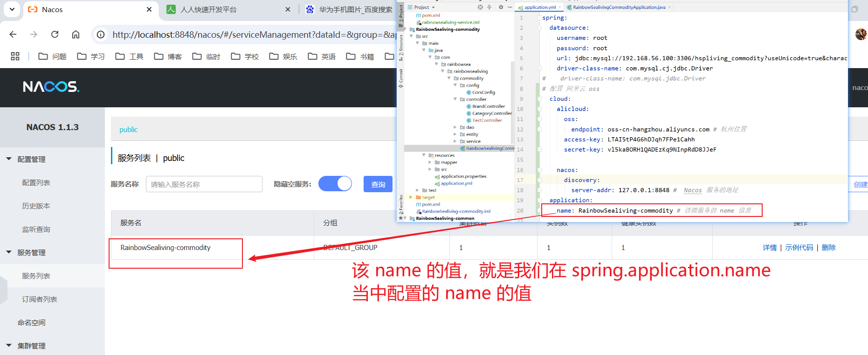Open 服务列表 in the sidebar

click(x=36, y=276)
